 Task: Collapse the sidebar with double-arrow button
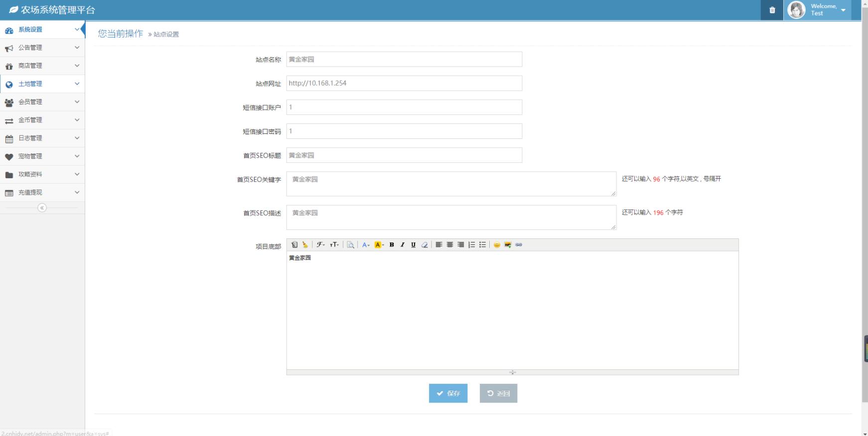(x=42, y=208)
